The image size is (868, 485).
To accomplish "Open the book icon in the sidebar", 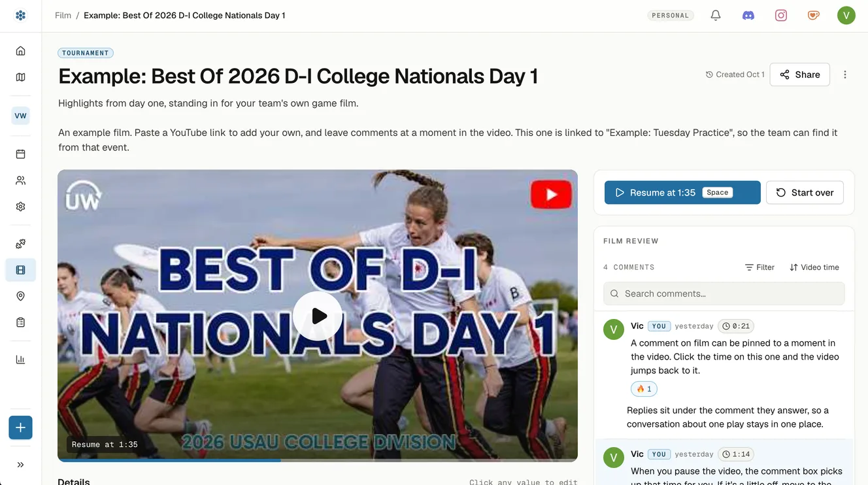I will click(x=20, y=77).
